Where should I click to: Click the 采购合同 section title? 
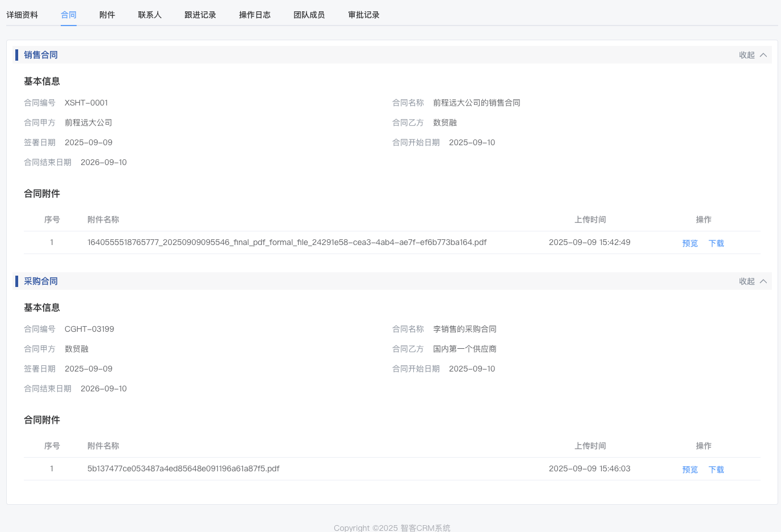[41, 281]
